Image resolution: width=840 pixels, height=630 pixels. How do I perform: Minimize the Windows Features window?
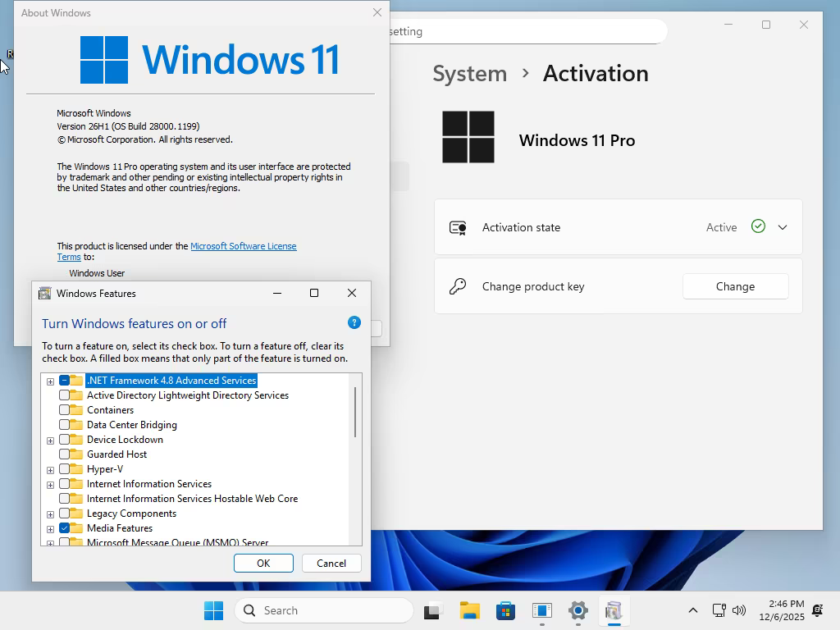click(x=277, y=293)
